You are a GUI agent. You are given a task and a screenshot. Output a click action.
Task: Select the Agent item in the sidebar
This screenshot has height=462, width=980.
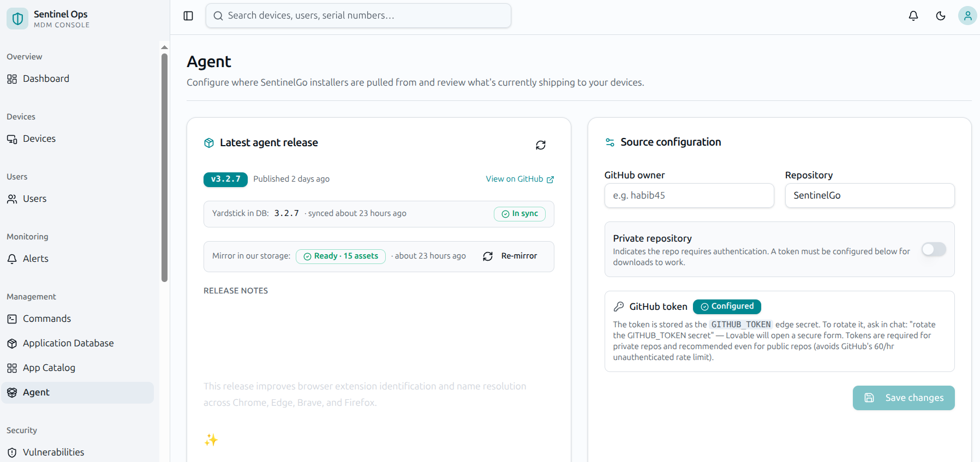77,393
